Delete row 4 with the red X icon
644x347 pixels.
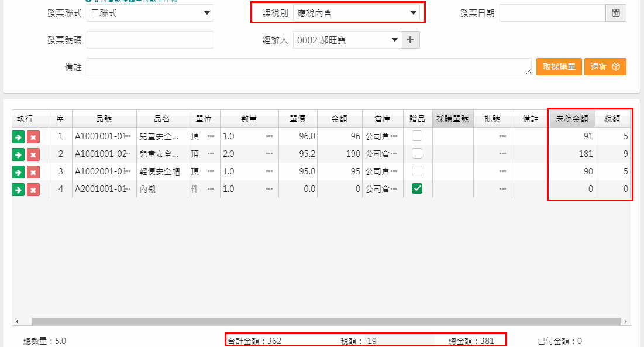tap(33, 190)
